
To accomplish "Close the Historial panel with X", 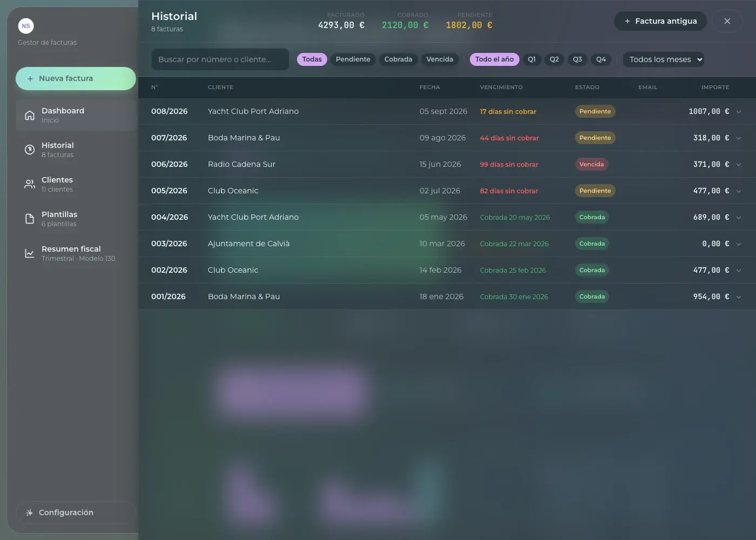I will point(727,21).
